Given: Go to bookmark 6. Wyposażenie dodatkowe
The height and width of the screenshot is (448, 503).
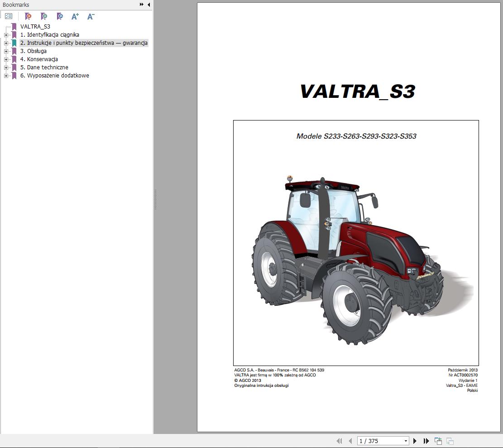Looking at the screenshot, I should (55, 75).
